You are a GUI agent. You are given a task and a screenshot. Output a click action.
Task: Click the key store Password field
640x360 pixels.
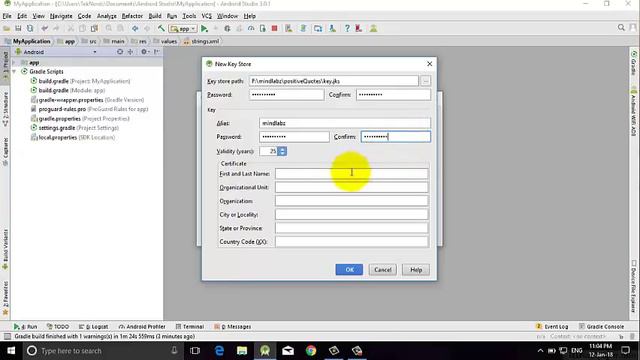click(287, 95)
